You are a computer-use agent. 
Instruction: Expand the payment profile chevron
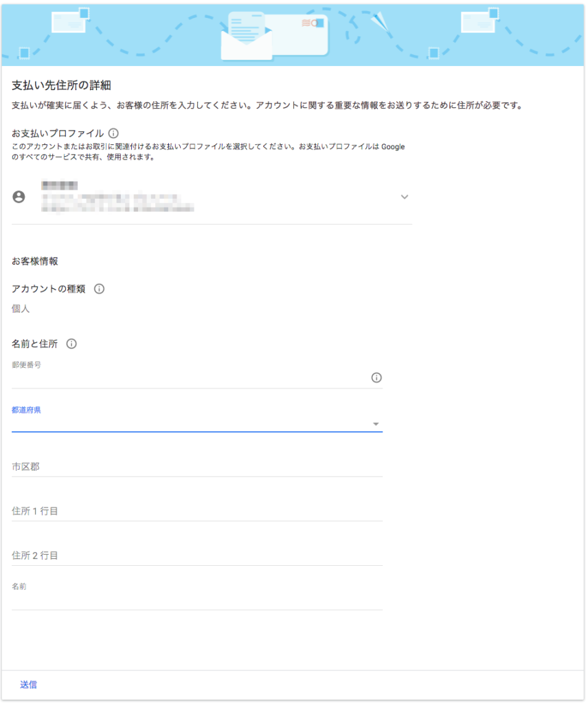pyautogui.click(x=404, y=197)
